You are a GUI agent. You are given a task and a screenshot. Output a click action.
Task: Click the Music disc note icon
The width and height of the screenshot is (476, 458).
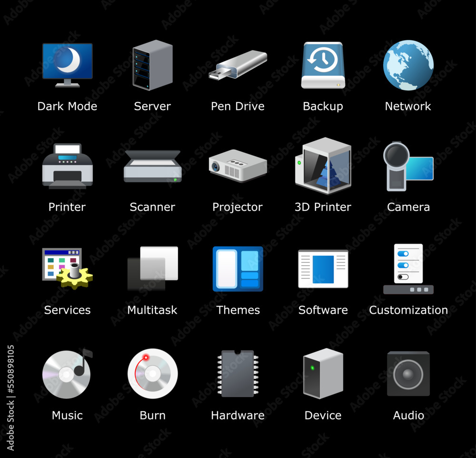coord(68,374)
